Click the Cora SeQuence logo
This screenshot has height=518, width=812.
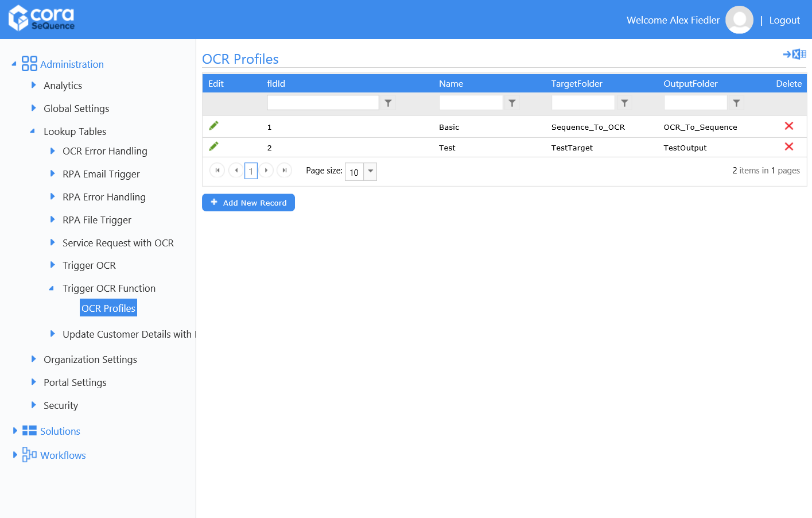41,18
